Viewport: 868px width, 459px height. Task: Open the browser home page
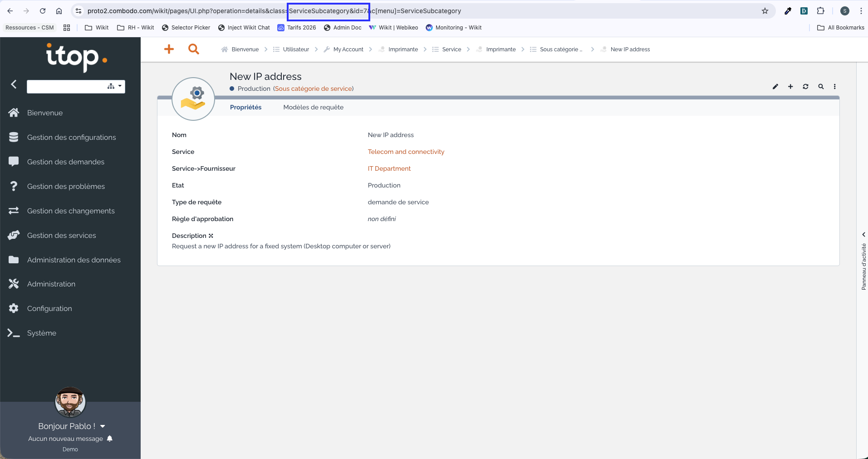click(59, 11)
